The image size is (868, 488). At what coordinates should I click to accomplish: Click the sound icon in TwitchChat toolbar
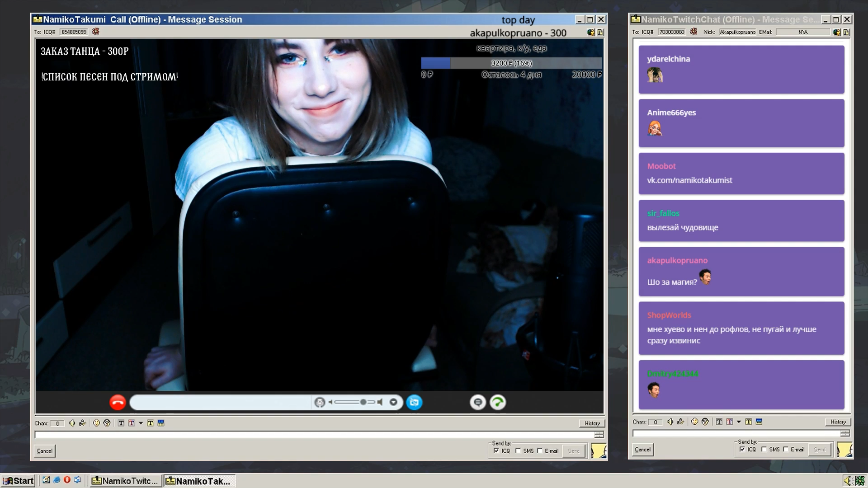[x=670, y=422]
